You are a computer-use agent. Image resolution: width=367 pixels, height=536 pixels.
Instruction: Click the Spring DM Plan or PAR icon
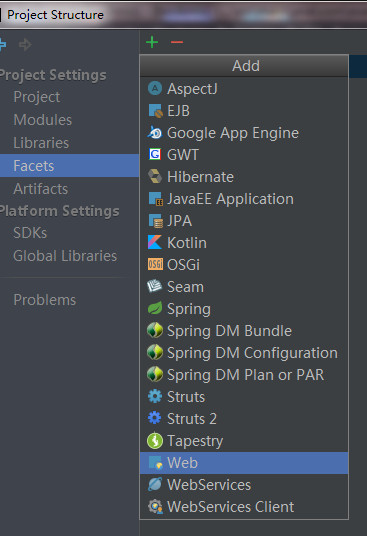click(x=155, y=375)
